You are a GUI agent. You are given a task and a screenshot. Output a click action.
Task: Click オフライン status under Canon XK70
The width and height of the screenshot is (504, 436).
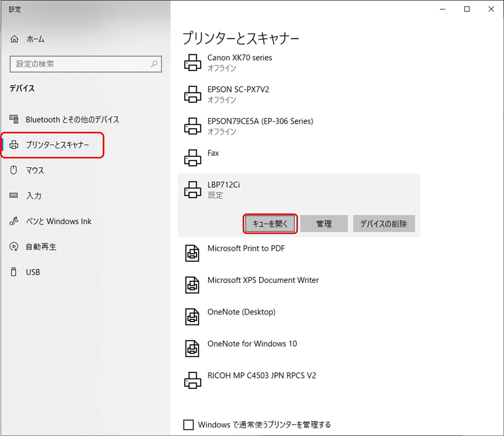click(221, 68)
